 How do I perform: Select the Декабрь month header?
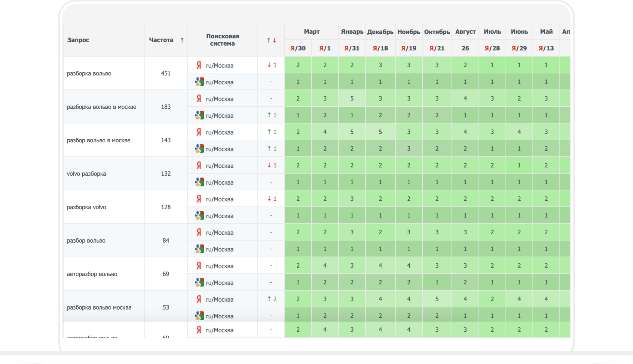coord(380,32)
